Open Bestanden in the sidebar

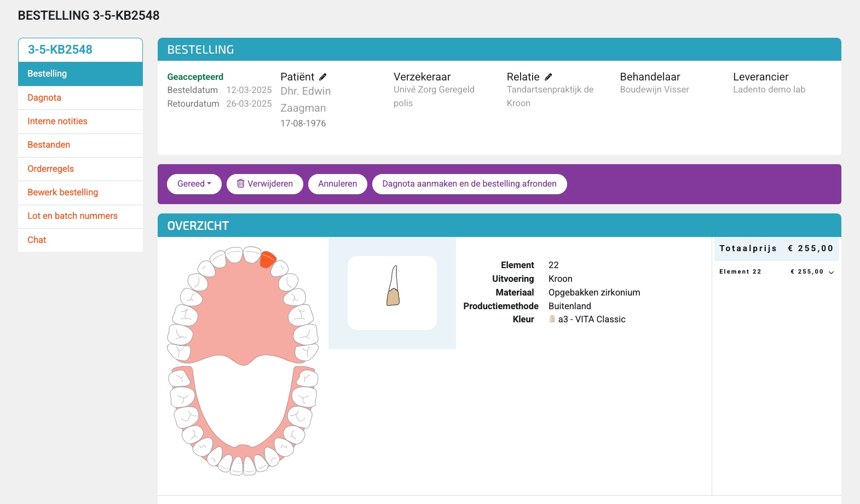pyautogui.click(x=49, y=145)
